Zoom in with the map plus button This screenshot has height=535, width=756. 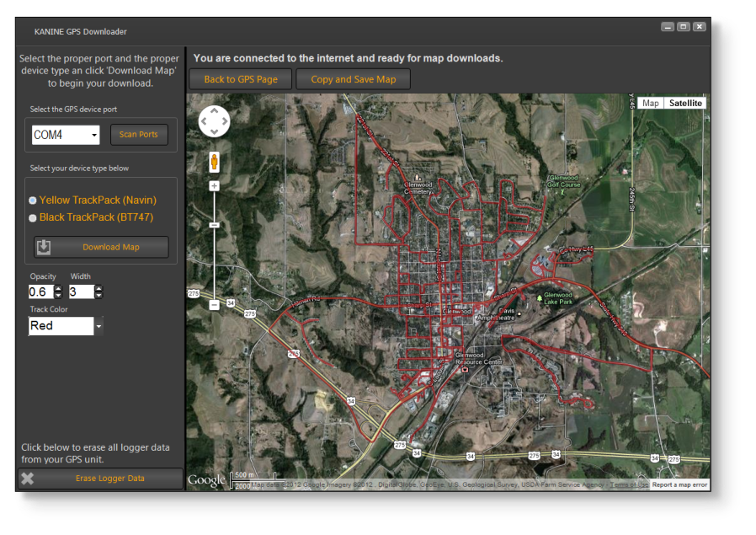214,186
